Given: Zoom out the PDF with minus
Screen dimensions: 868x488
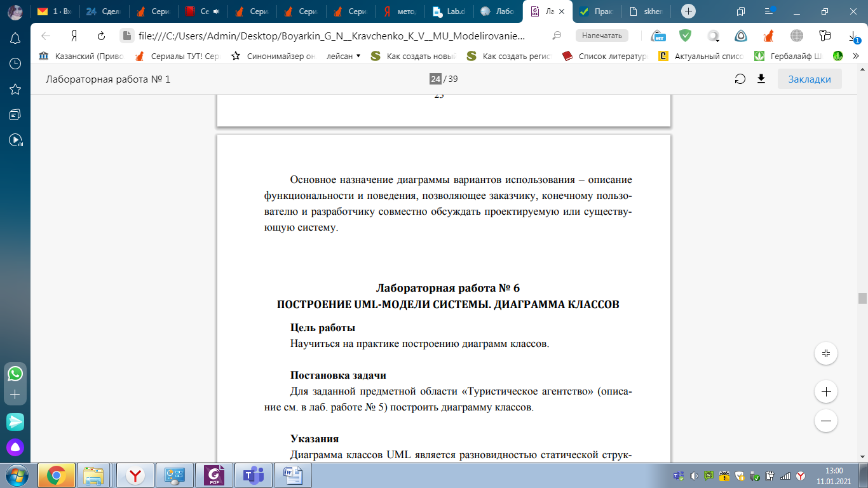Looking at the screenshot, I should click(x=826, y=421).
